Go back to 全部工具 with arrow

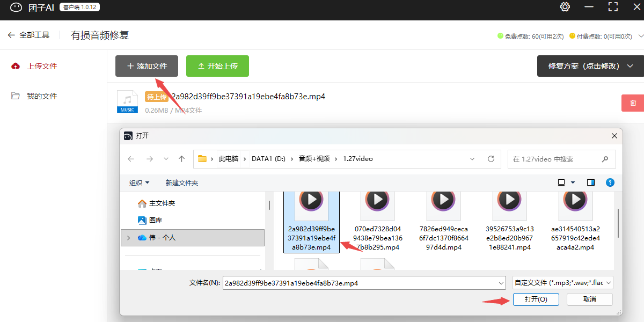pos(28,35)
